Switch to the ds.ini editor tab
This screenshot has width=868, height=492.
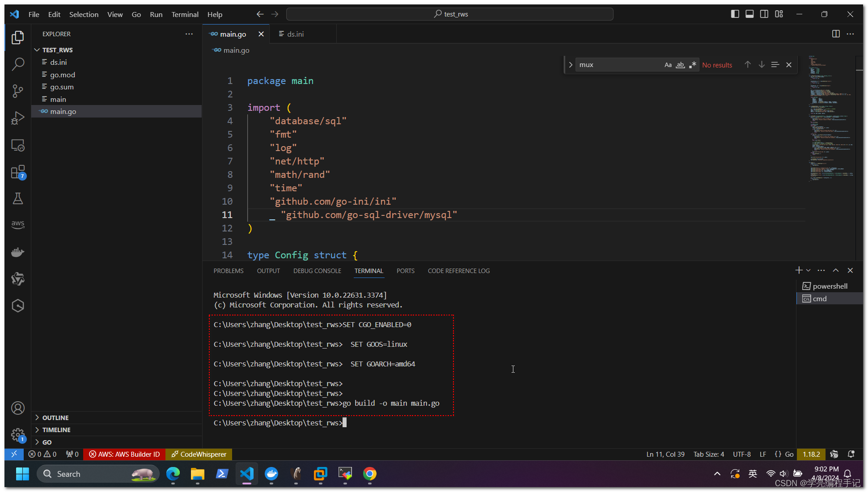click(x=295, y=34)
